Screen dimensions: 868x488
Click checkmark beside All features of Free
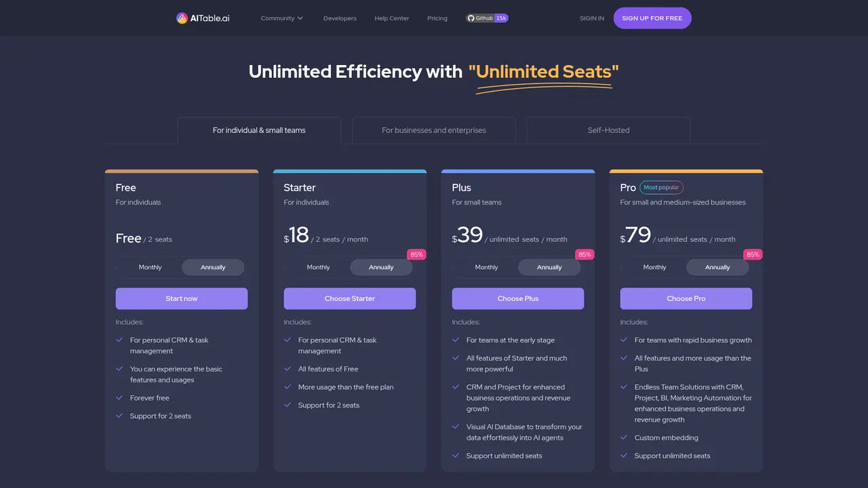[288, 369]
